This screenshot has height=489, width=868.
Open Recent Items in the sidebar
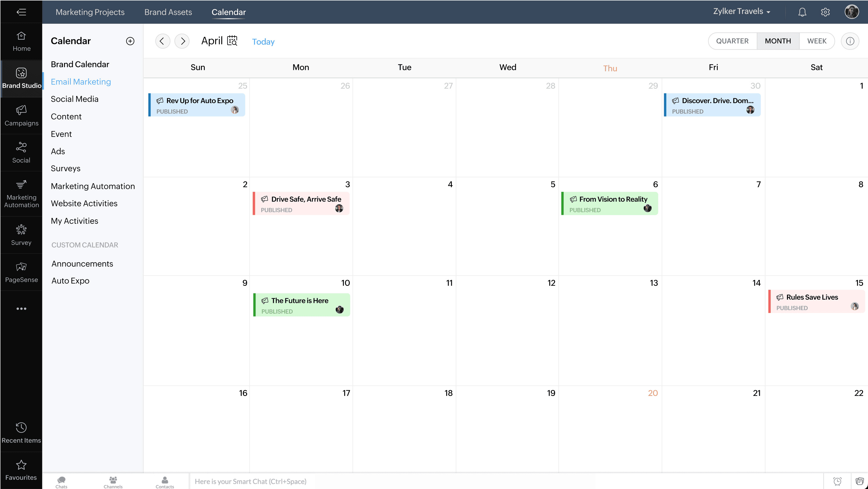pyautogui.click(x=21, y=432)
